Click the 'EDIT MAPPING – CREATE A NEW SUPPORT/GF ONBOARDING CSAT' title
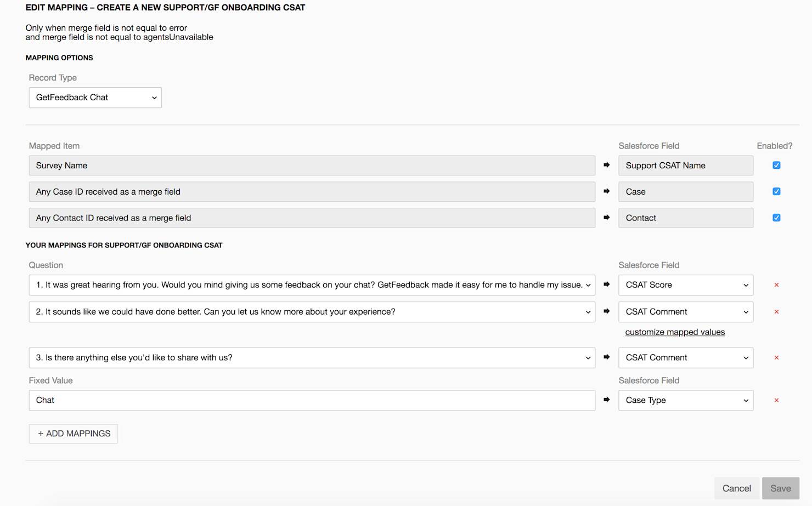This screenshot has width=812, height=506. pyautogui.click(x=165, y=8)
